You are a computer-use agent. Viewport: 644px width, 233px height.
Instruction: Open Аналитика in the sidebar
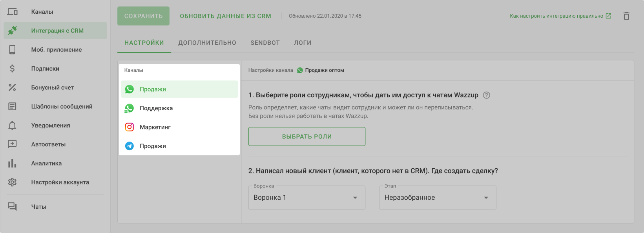click(x=55, y=163)
